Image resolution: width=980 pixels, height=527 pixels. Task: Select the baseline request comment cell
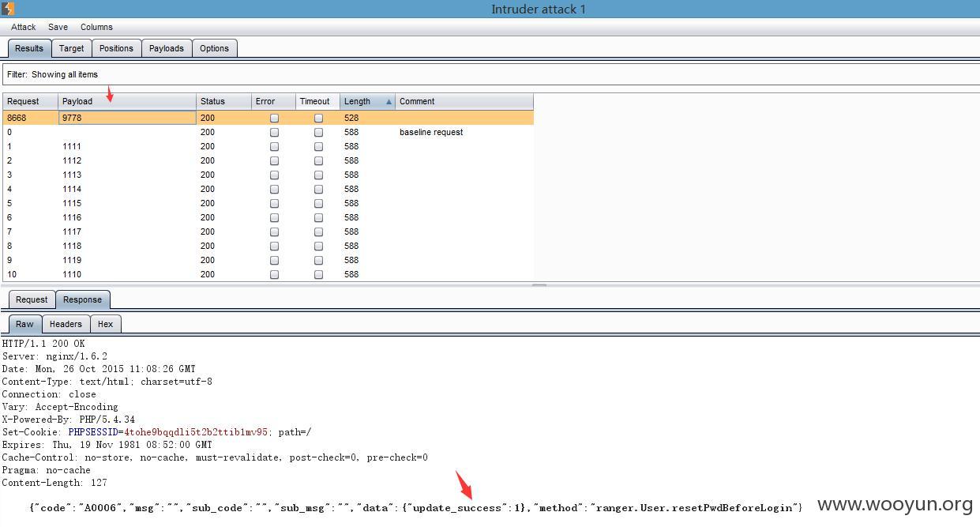click(464, 132)
